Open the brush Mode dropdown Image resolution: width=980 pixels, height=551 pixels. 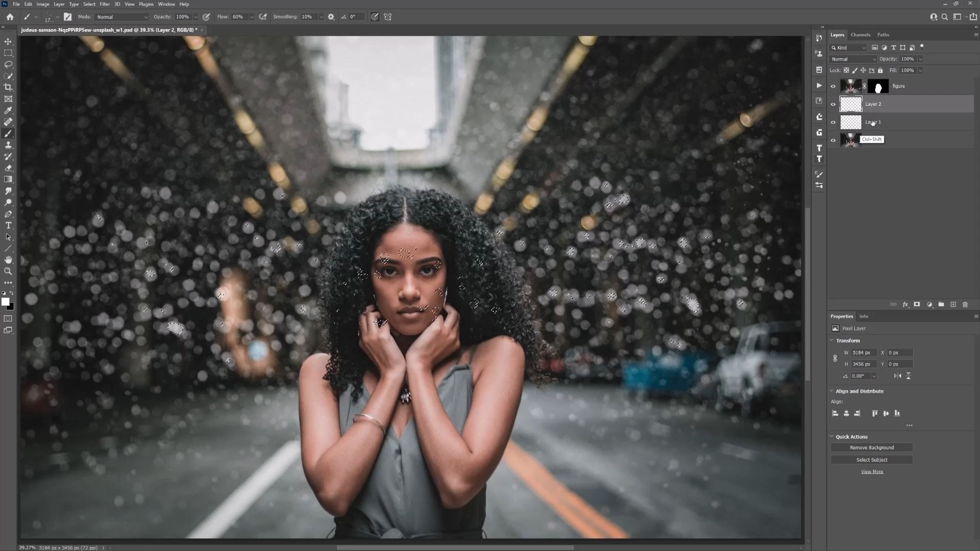122,17
